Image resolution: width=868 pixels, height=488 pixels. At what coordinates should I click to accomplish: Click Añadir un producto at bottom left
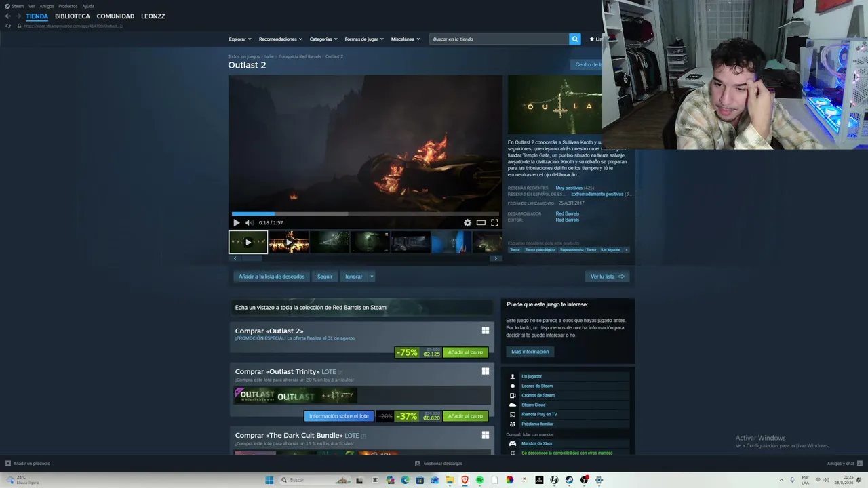pos(28,464)
